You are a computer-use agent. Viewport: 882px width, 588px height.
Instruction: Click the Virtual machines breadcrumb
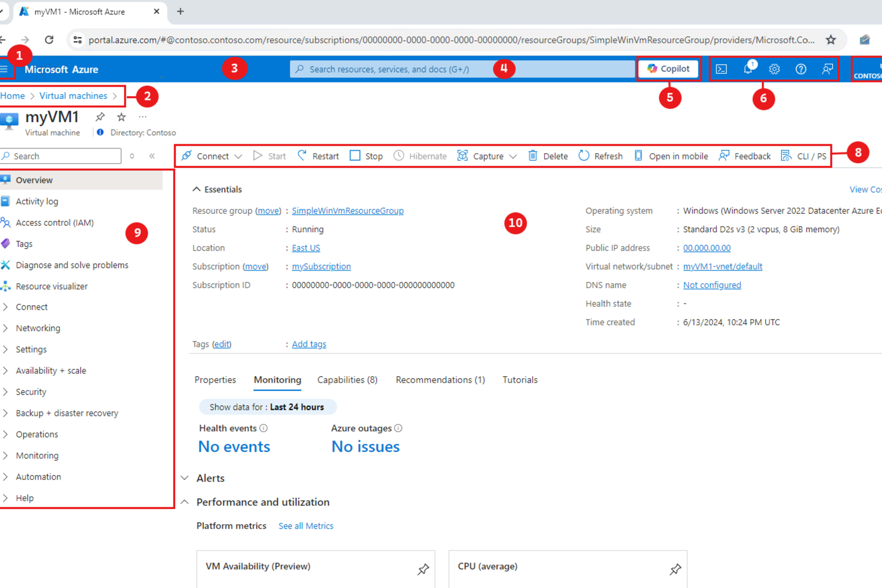pos(73,96)
